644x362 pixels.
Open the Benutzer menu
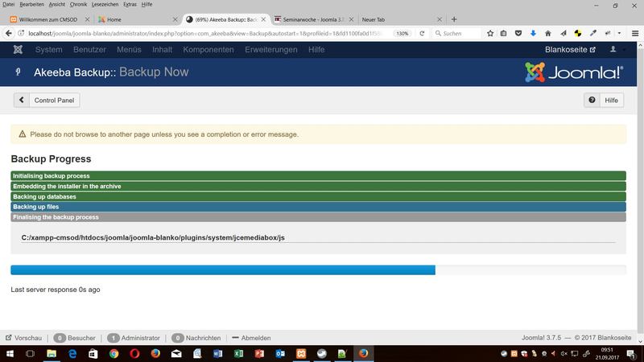89,50
